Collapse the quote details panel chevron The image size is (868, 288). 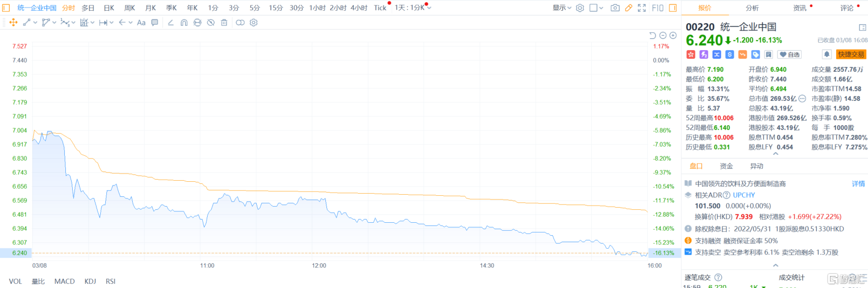pyautogui.click(x=776, y=154)
